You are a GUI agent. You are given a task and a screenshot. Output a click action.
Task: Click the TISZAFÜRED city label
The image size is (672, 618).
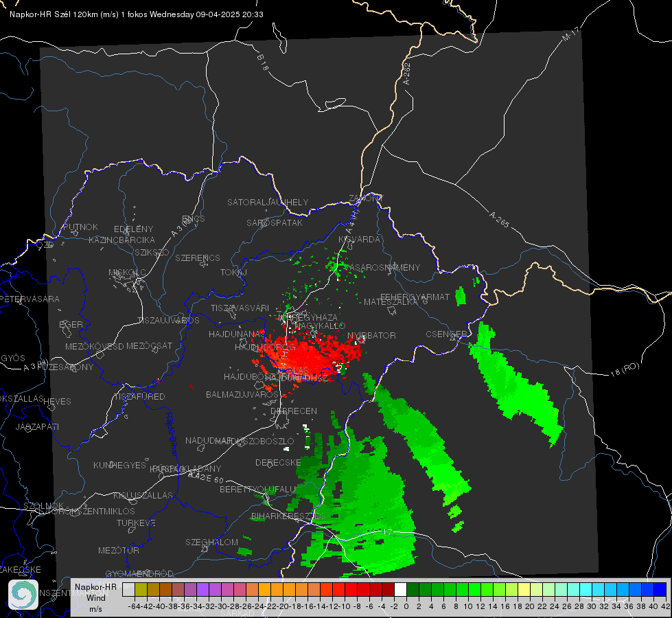pyautogui.click(x=139, y=397)
